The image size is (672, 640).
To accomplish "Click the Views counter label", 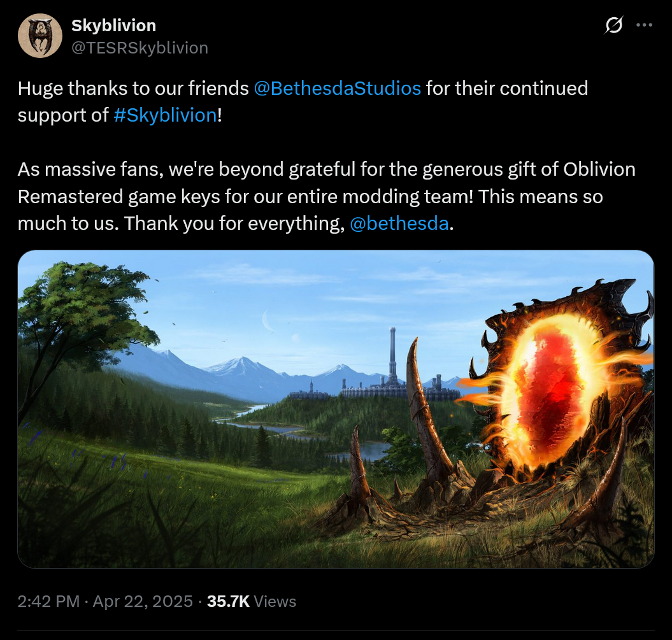I will coord(275,601).
